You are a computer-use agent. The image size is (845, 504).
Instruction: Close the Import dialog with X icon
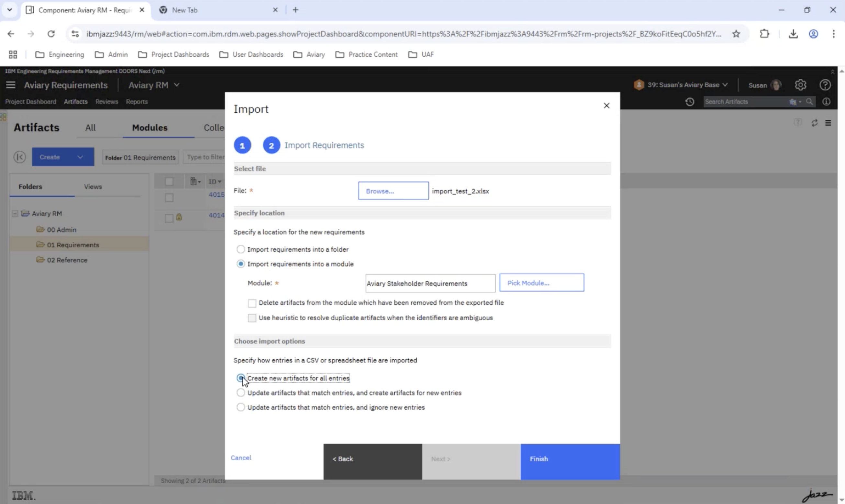click(606, 106)
